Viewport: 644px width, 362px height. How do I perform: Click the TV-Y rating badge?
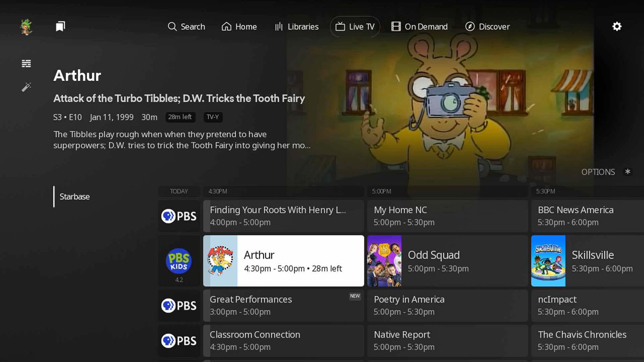[213, 117]
